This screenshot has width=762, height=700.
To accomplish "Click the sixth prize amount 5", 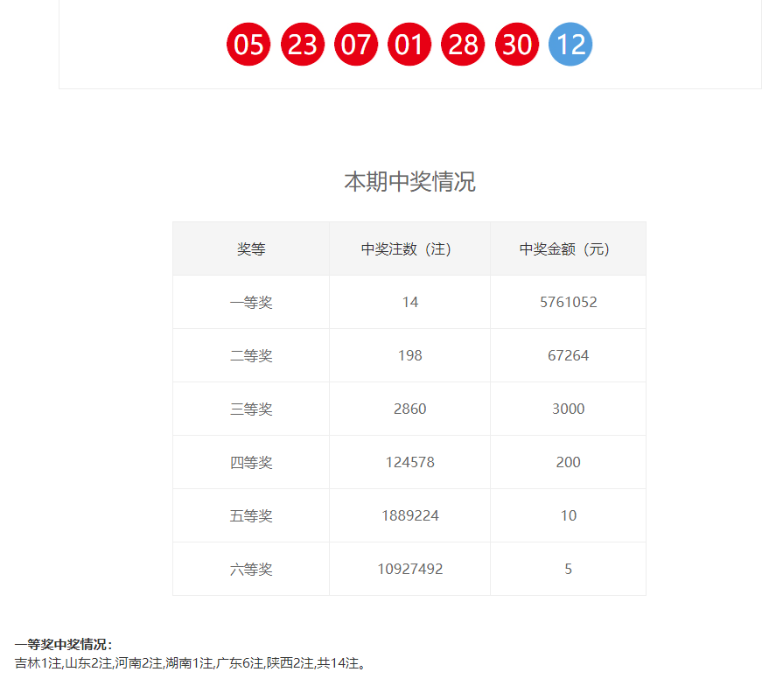I will coord(568,569).
